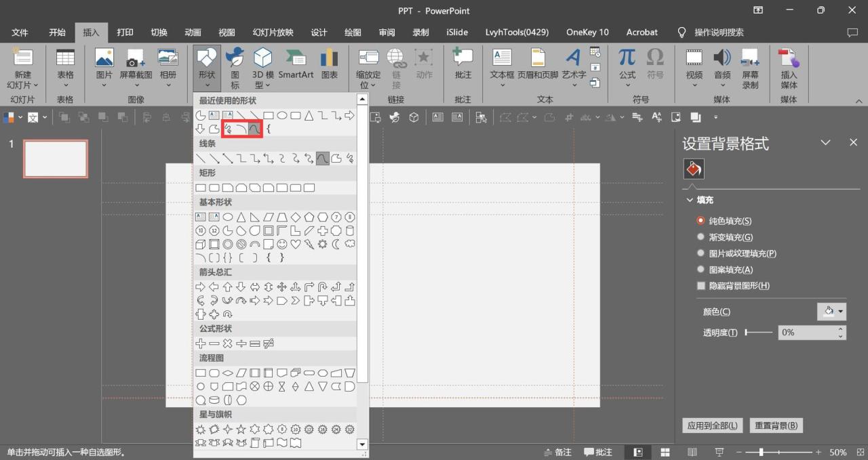
Task: Choose 图片或纹理填充 fill option
Action: [x=701, y=253]
